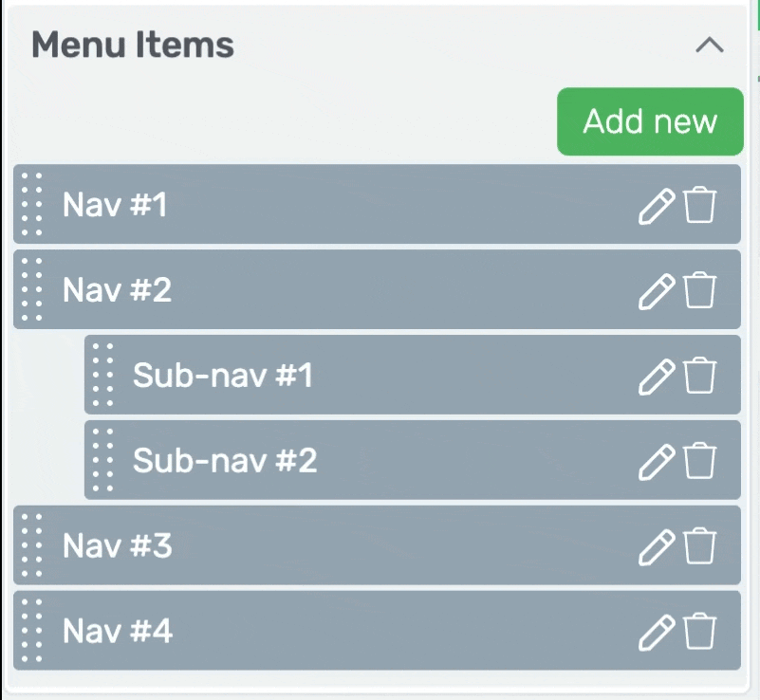Select the Nav #3 menu item row
760x700 pixels.
click(377, 545)
